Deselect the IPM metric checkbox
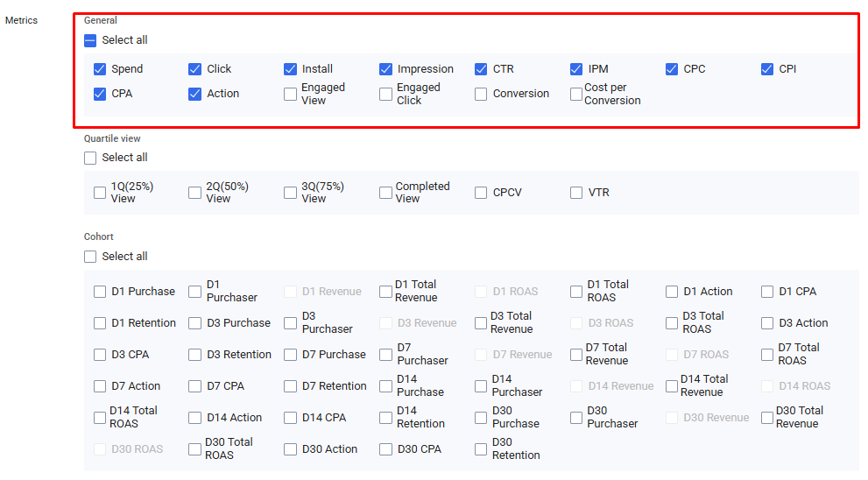This screenshot has height=480, width=868. tap(576, 69)
